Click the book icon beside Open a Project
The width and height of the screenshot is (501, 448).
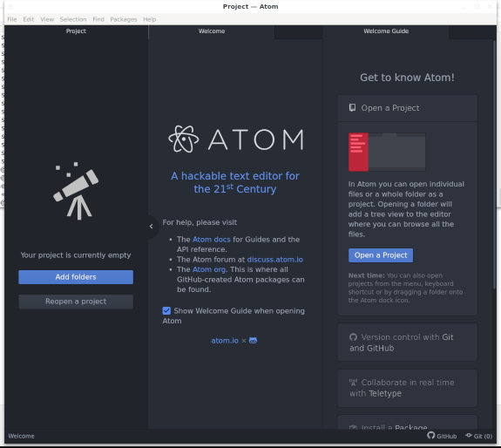click(352, 108)
